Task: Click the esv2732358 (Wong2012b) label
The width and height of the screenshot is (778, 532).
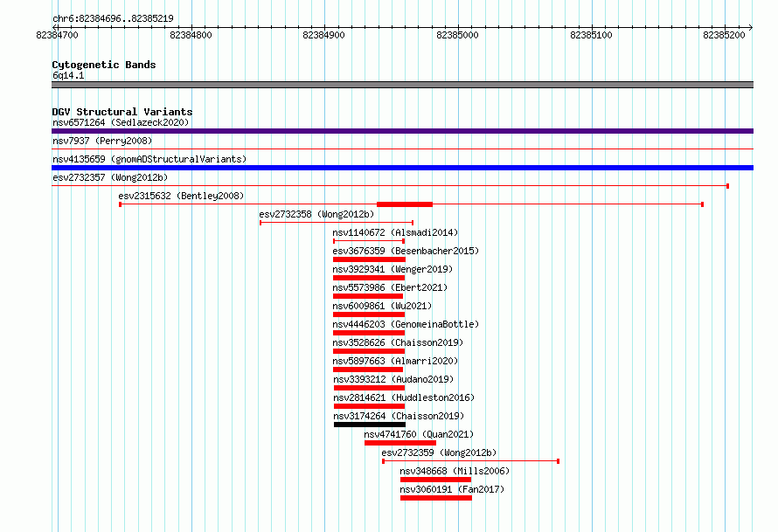Action: 316,214
